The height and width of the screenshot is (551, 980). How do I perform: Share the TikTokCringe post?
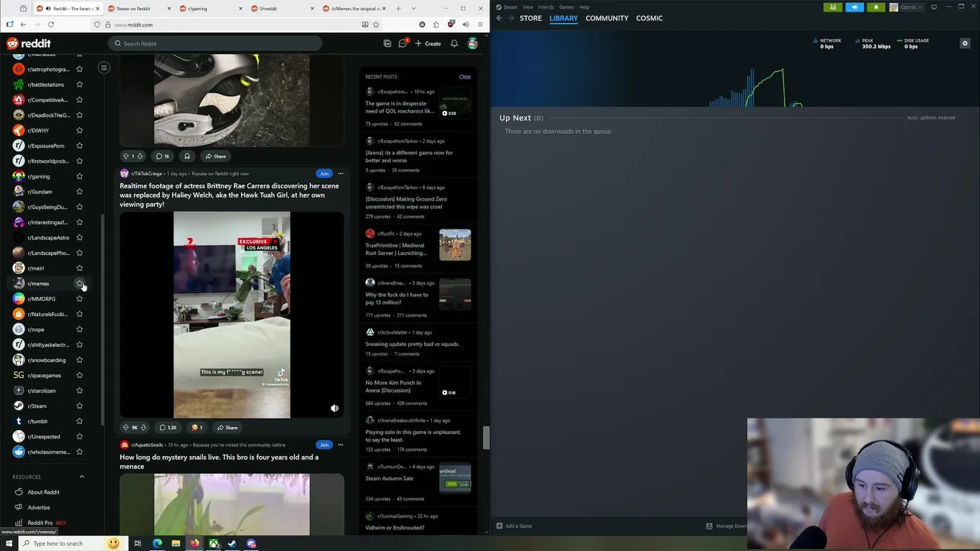click(227, 428)
